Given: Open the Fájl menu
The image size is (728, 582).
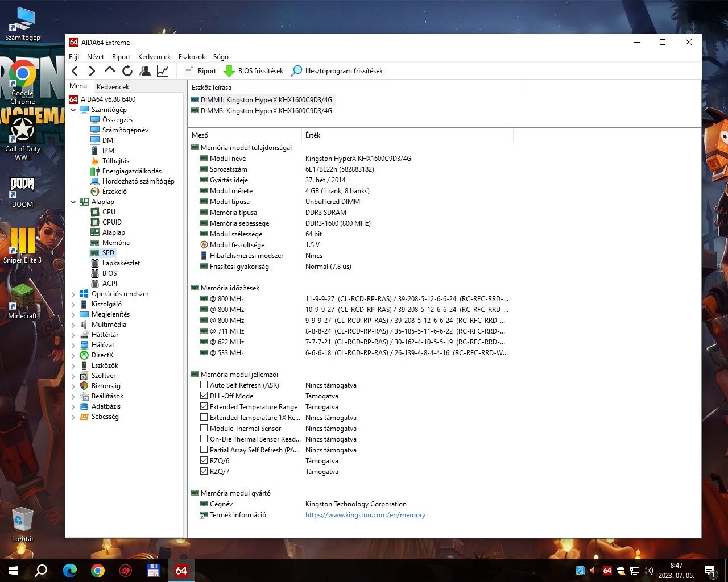Looking at the screenshot, I should [x=74, y=57].
